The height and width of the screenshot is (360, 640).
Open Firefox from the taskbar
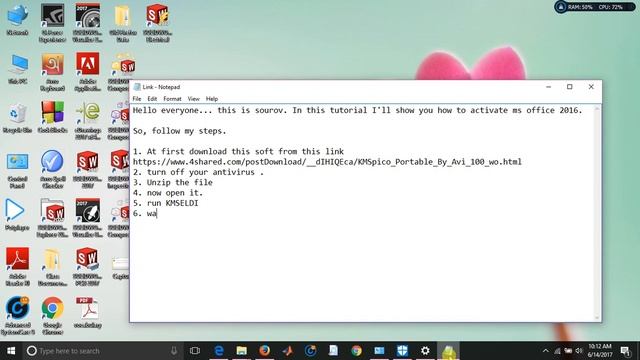coord(264,351)
